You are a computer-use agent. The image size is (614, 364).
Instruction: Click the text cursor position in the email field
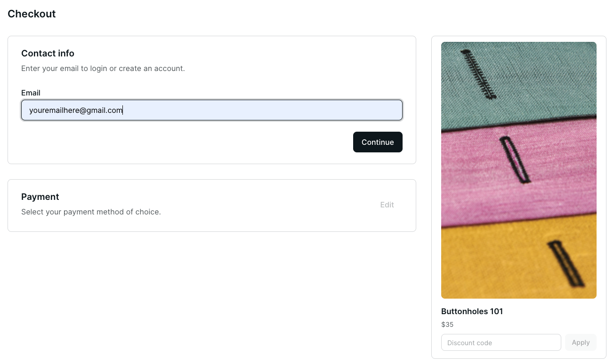[x=123, y=110]
